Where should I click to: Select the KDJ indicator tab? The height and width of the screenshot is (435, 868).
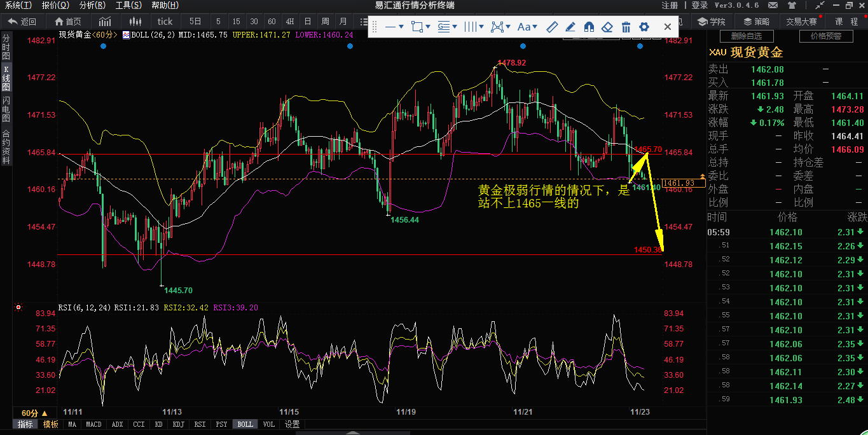pyautogui.click(x=179, y=424)
